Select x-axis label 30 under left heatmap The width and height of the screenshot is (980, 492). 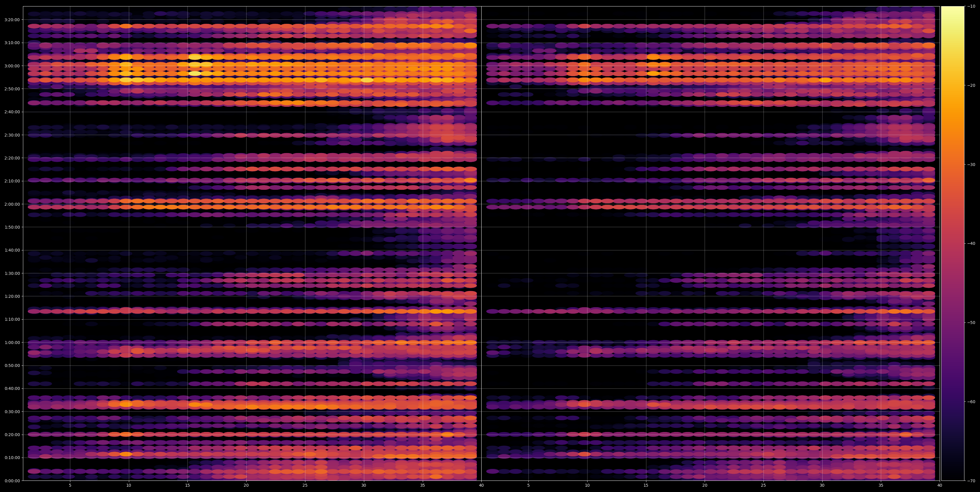364,486
